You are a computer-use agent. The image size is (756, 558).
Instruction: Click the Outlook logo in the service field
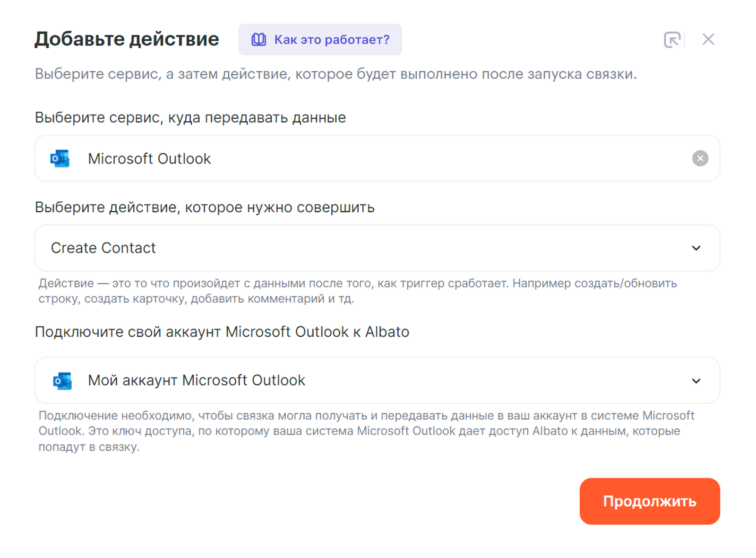click(x=60, y=158)
